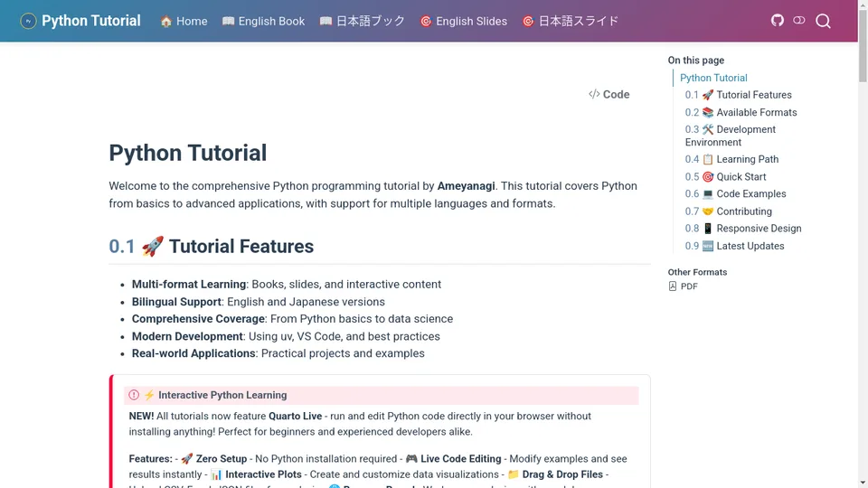This screenshot has height=488, width=868.
Task: Toggle dark mode switch in navbar
Action: point(798,21)
